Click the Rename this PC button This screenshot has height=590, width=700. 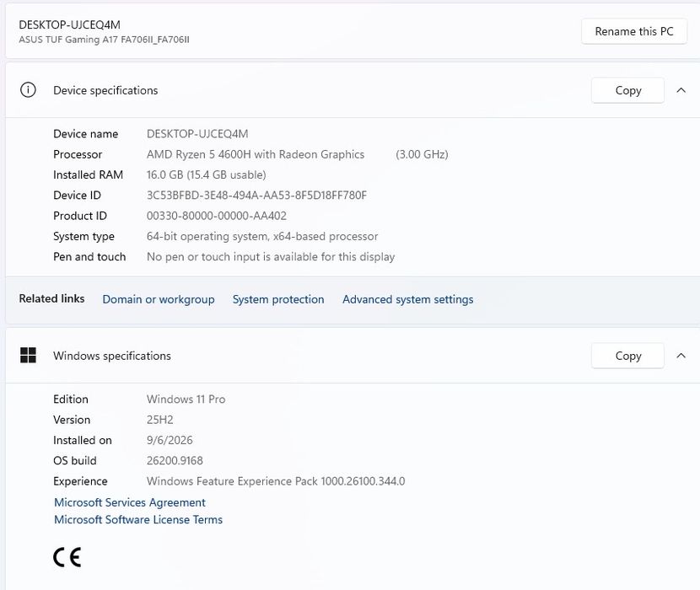[634, 31]
